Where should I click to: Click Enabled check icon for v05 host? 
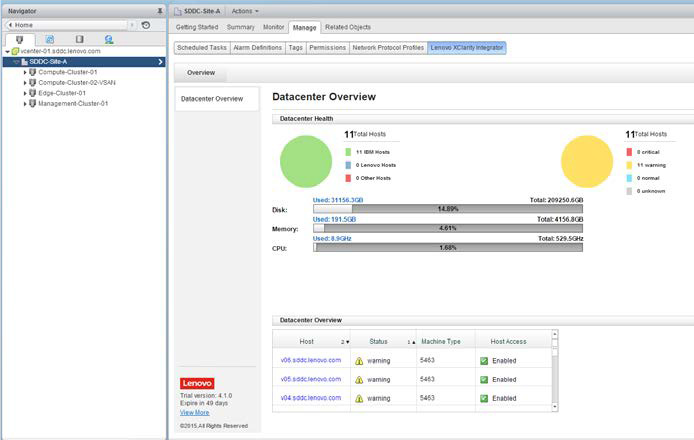pos(484,380)
